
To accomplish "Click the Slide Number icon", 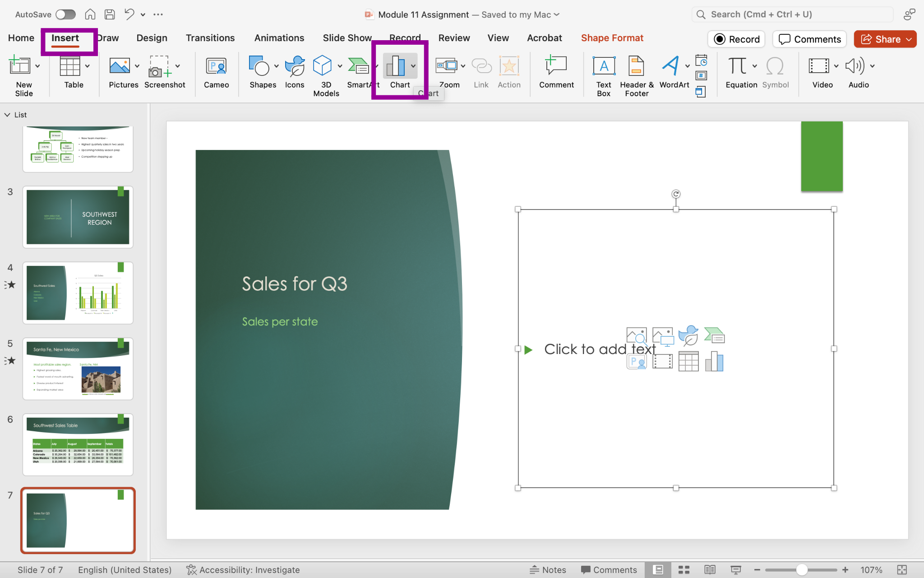I will point(701,76).
